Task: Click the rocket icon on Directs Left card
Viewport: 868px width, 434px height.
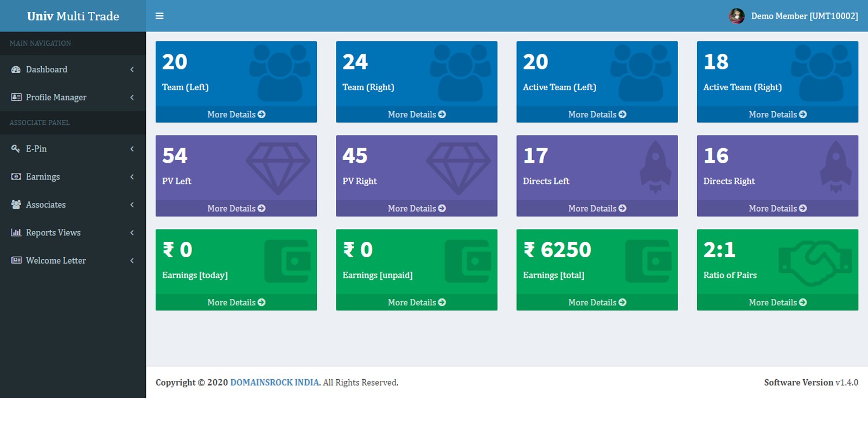Action: 655,167
